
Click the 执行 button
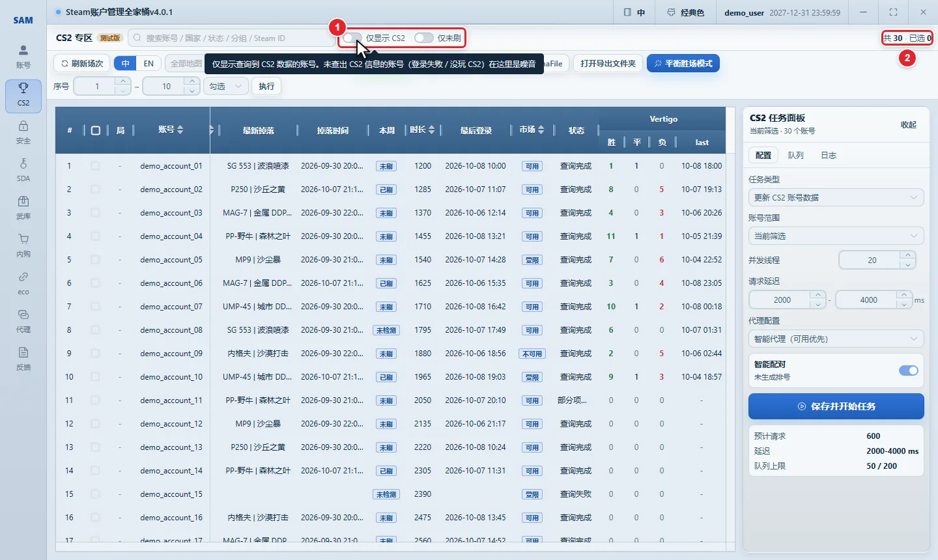coord(266,86)
